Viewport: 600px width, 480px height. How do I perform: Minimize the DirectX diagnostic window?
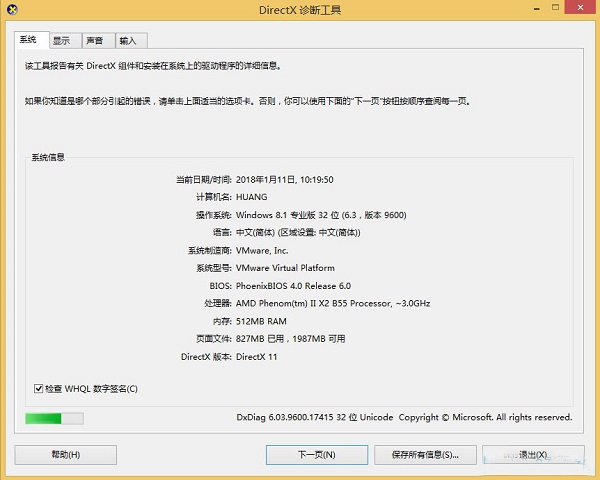pos(537,8)
